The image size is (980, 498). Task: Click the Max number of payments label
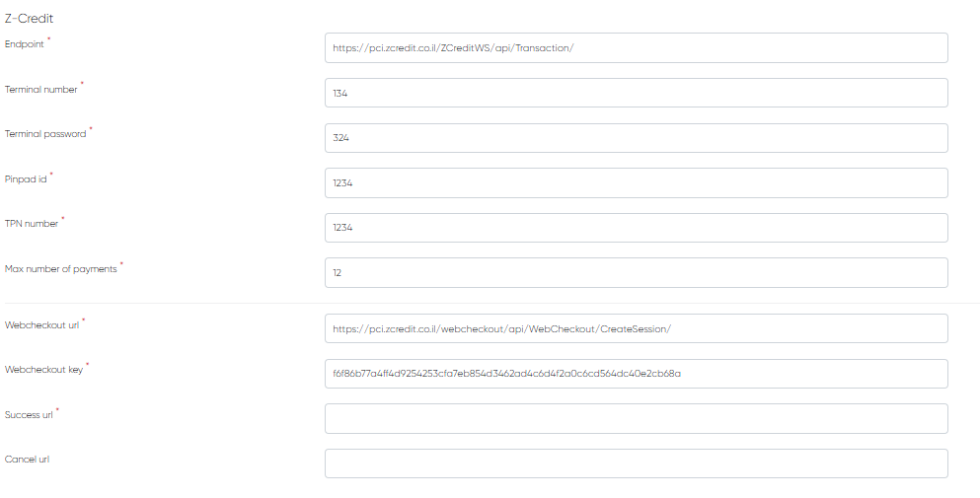coord(60,269)
